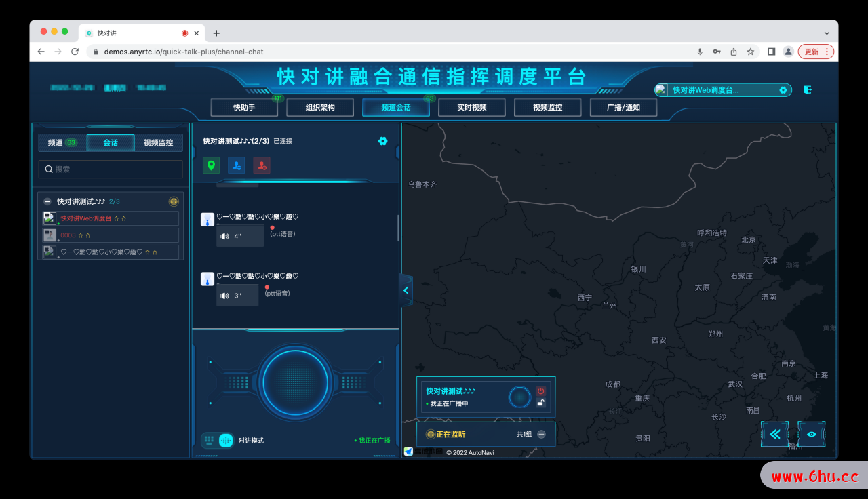Click the 共1组 text in monitor panel

pyautogui.click(x=524, y=434)
